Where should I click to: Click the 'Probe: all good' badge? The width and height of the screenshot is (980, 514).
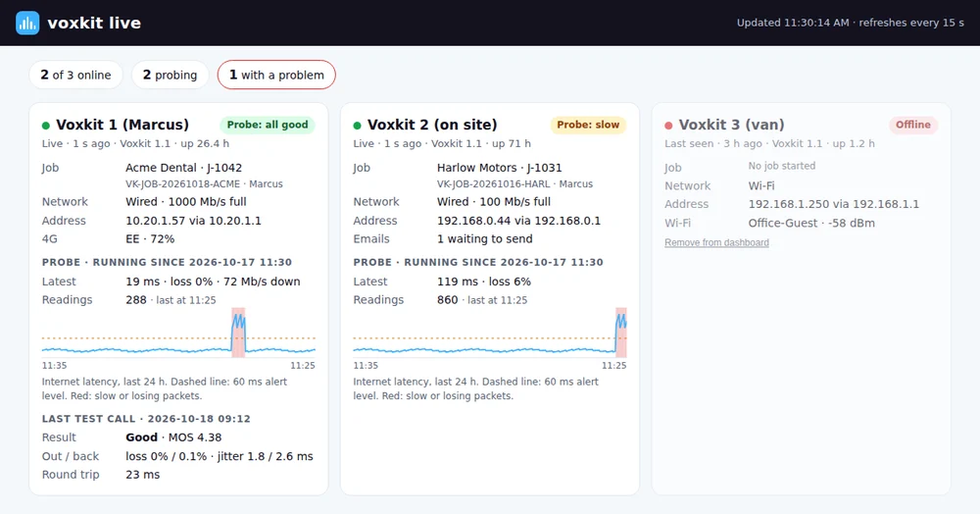click(x=268, y=125)
